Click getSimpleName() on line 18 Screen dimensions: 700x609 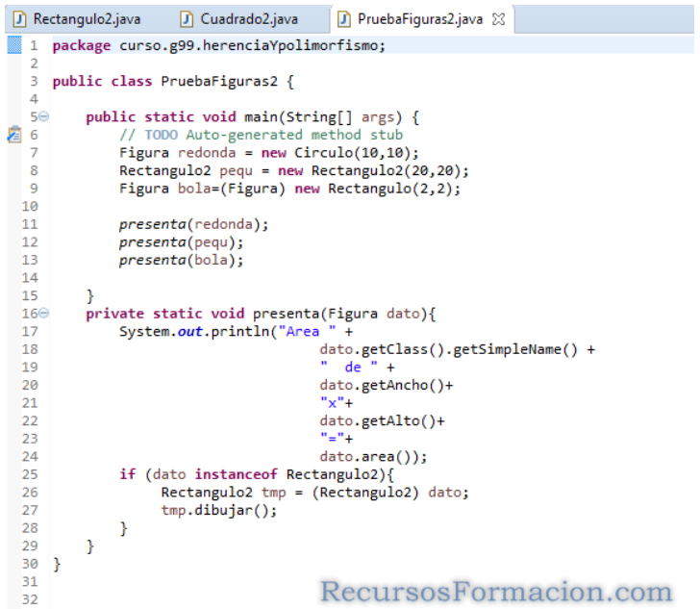514,350
